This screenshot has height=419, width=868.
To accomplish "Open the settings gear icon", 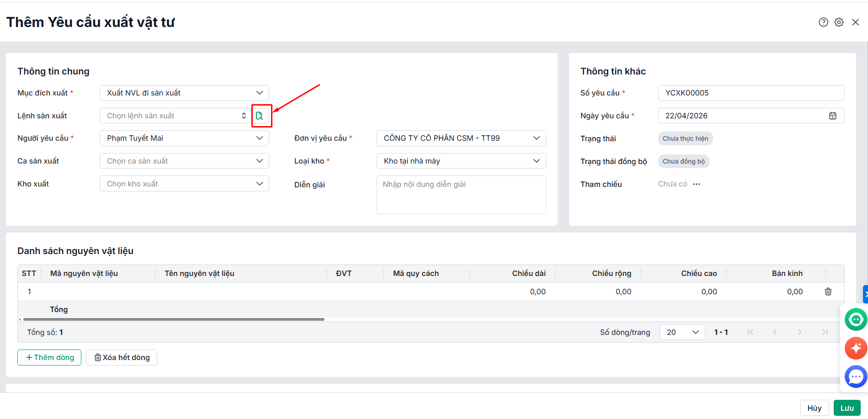I will pos(839,22).
